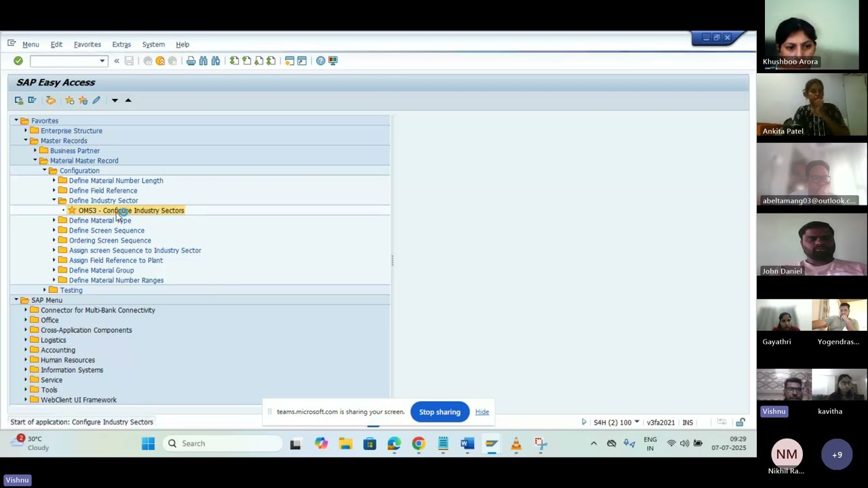Click the Next Page navigation icon
The width and height of the screenshot is (868, 488).
tap(258, 61)
